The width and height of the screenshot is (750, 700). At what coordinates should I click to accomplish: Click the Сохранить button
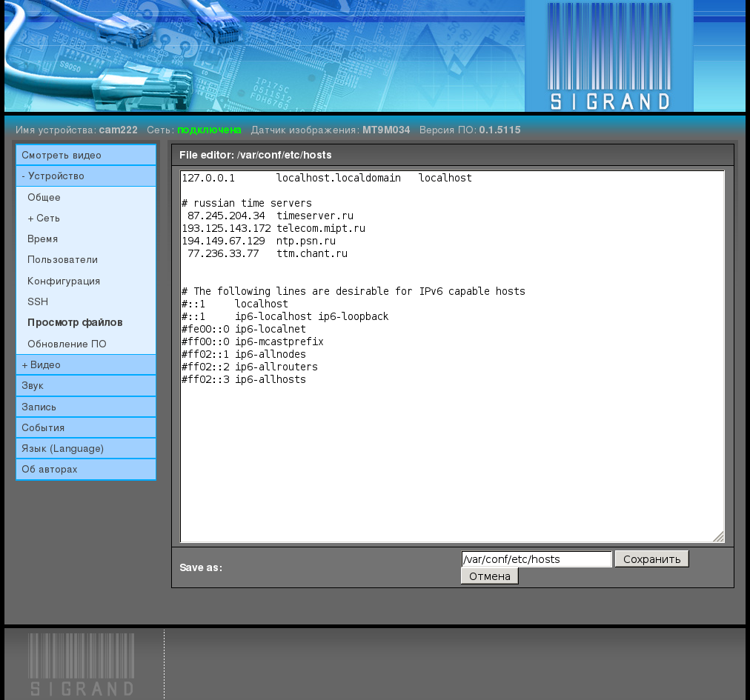point(651,559)
